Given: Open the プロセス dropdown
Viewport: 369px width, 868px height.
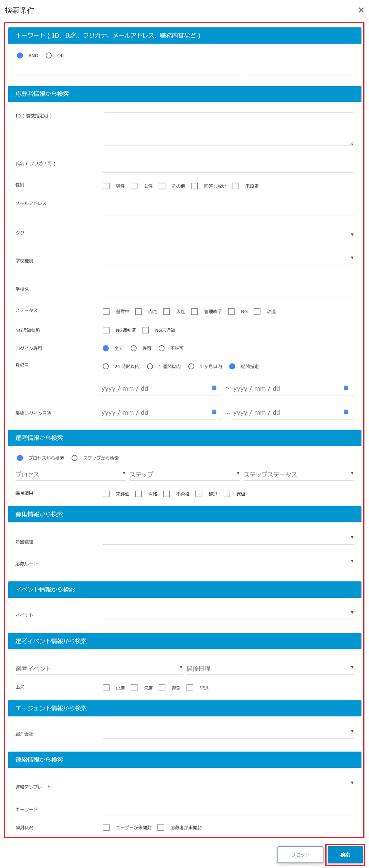Looking at the screenshot, I should coord(70,474).
